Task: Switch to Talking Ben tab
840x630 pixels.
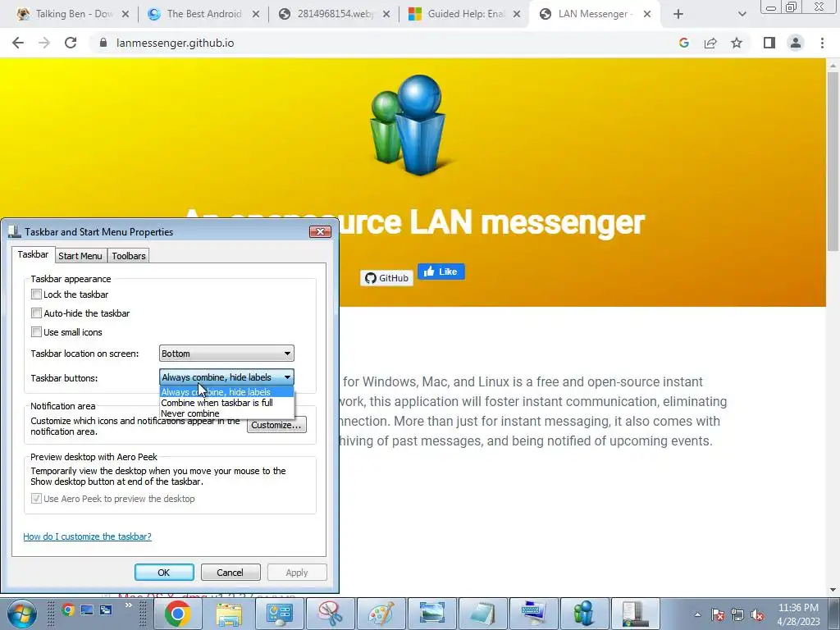Action: tap(72, 15)
